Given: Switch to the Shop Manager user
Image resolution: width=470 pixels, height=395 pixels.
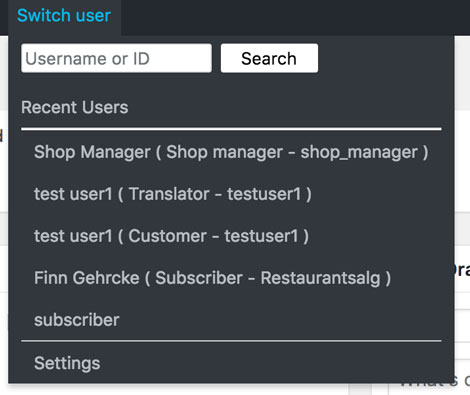Looking at the screenshot, I should click(x=231, y=152).
